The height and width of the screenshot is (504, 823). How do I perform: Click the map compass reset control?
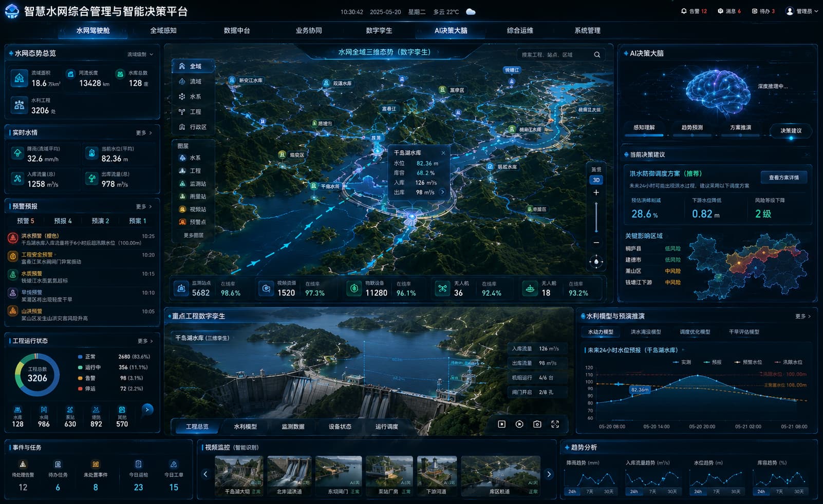tap(596, 262)
